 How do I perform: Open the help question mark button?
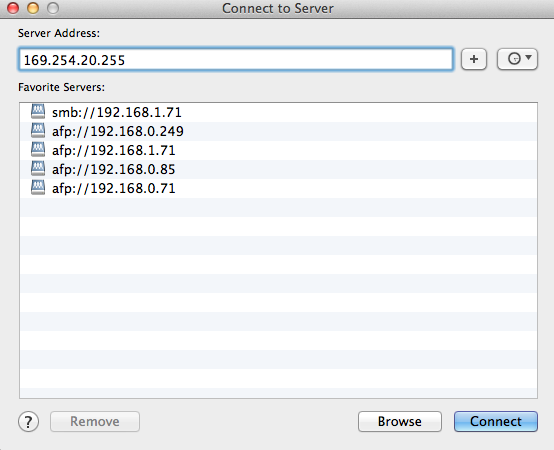pos(28,421)
